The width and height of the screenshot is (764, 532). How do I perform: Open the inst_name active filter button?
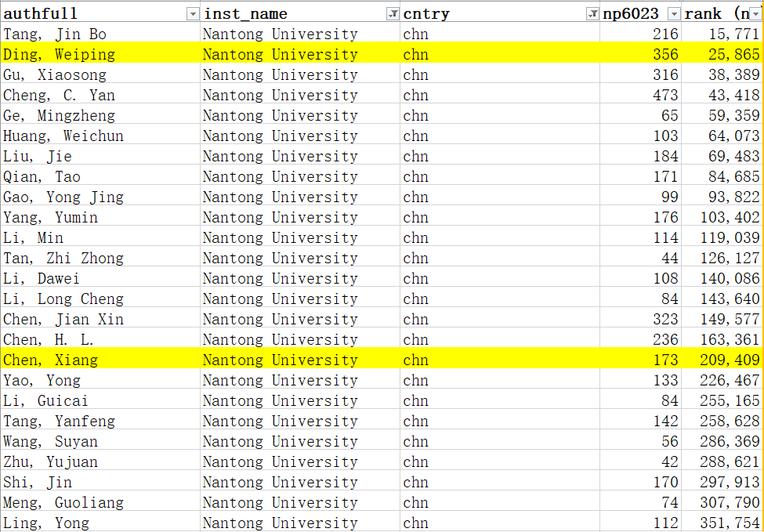point(392,14)
